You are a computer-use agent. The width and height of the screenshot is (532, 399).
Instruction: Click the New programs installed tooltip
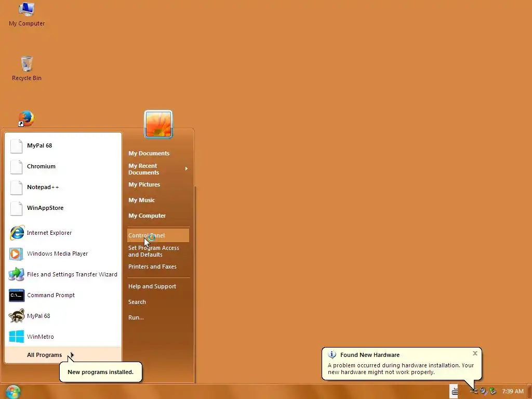click(x=101, y=372)
